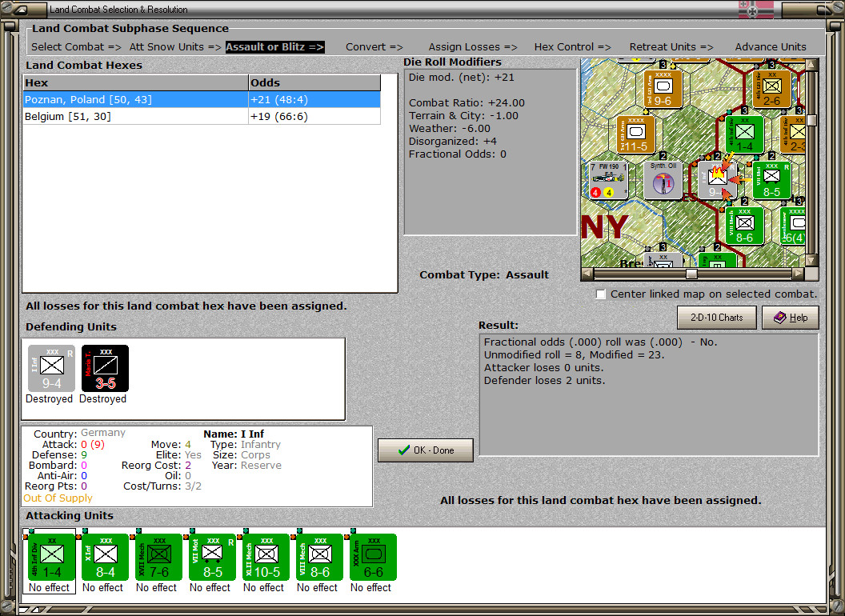Click the Defender loses 2 units line
This screenshot has height=616, width=845.
click(544, 381)
